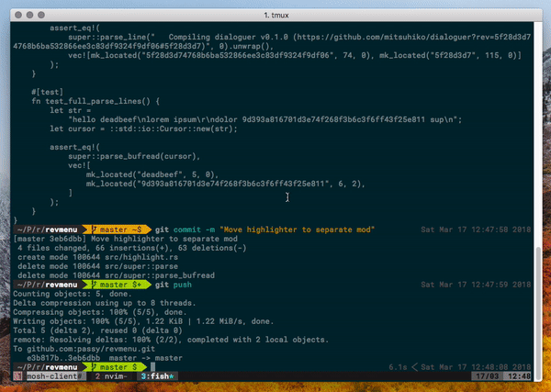This screenshot has width=551, height=392.
Task: Click the 'git commit -m' command line
Action: coord(265,230)
